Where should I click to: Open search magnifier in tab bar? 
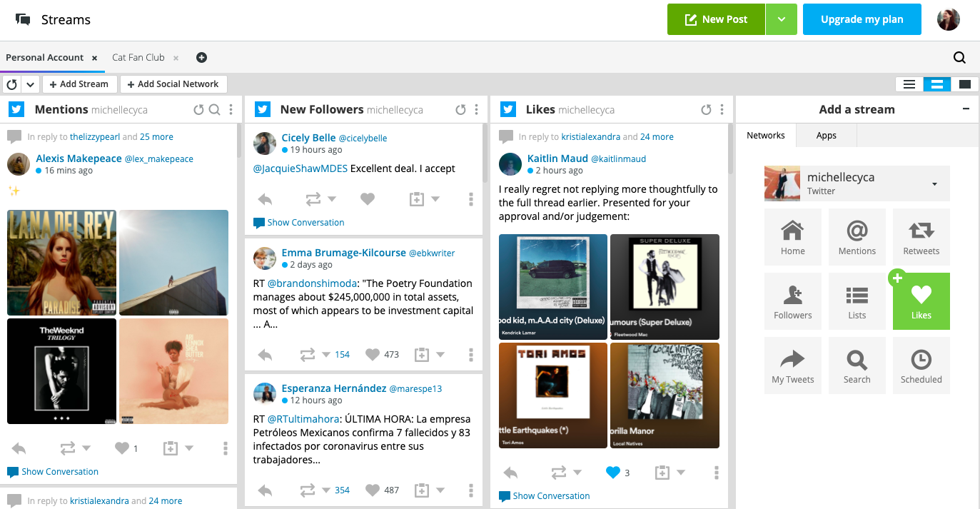[x=959, y=58]
